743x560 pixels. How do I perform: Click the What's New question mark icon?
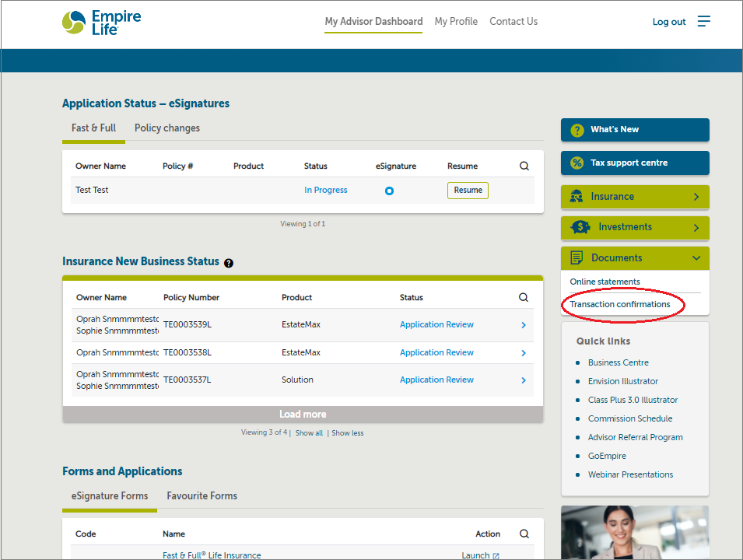click(x=577, y=130)
